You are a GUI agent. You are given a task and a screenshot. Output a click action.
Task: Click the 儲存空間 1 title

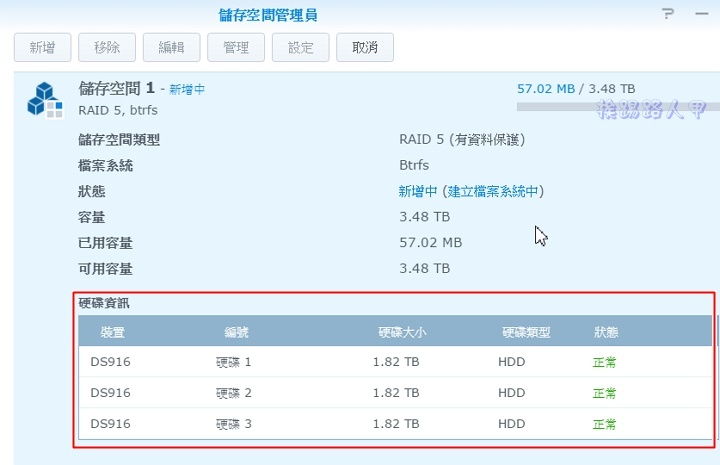pos(115,88)
